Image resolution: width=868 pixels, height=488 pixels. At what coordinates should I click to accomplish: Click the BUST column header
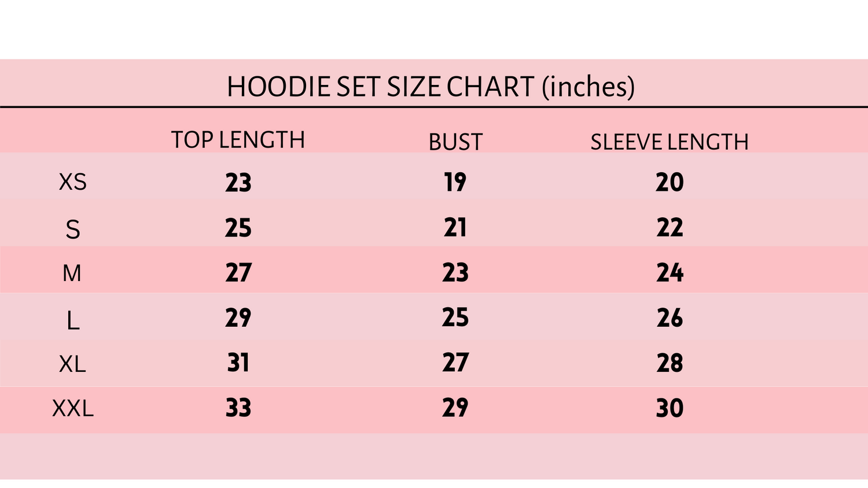[x=455, y=142]
